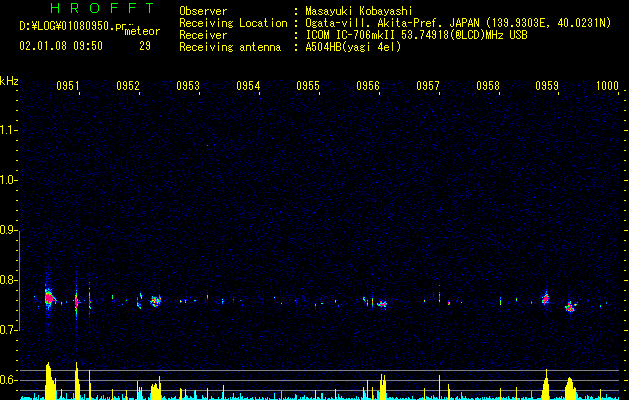Click the 0954 time marker
Screen dimensions: 629x400
[248, 85]
